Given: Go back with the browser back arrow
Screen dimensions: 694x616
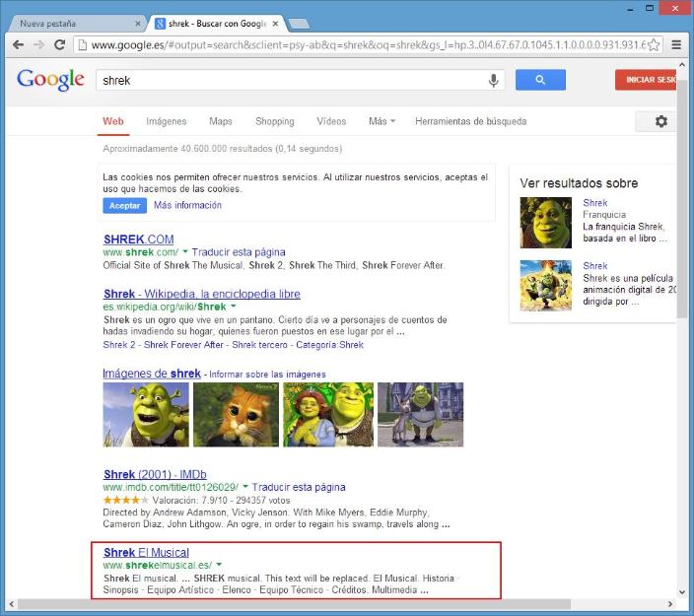Looking at the screenshot, I should pos(18,44).
